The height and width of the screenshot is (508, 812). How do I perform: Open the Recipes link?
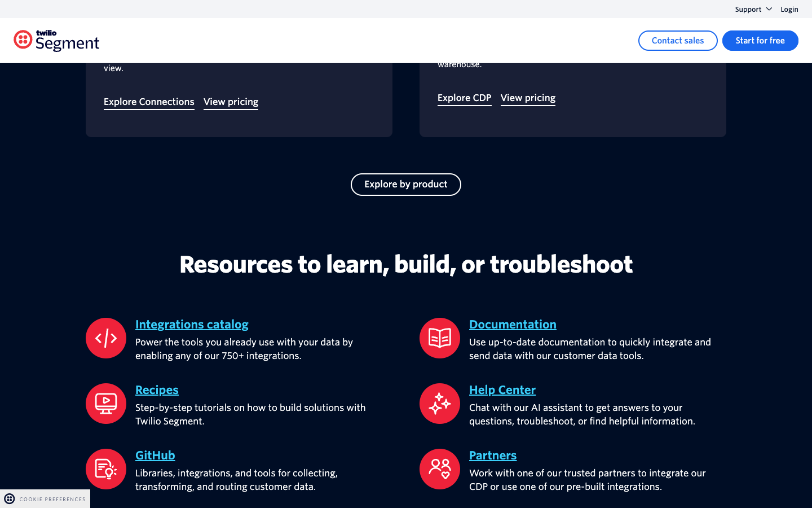(x=157, y=390)
